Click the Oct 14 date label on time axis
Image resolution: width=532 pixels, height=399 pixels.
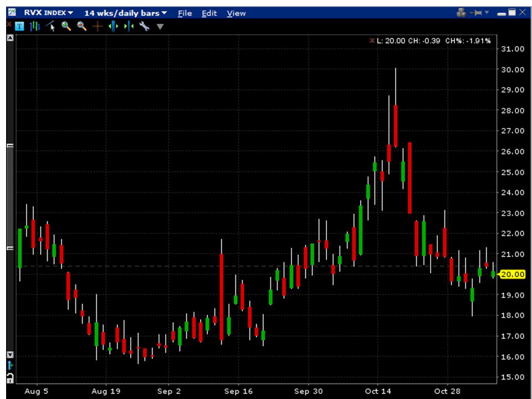click(378, 391)
